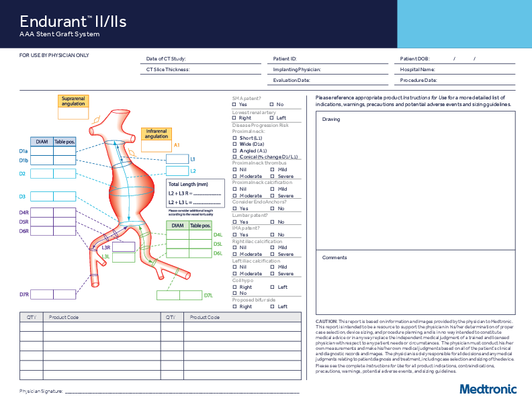The width and height of the screenshot is (532, 411).
Task: Click the 'Endurant II/IIs' title
Action: click(73, 21)
